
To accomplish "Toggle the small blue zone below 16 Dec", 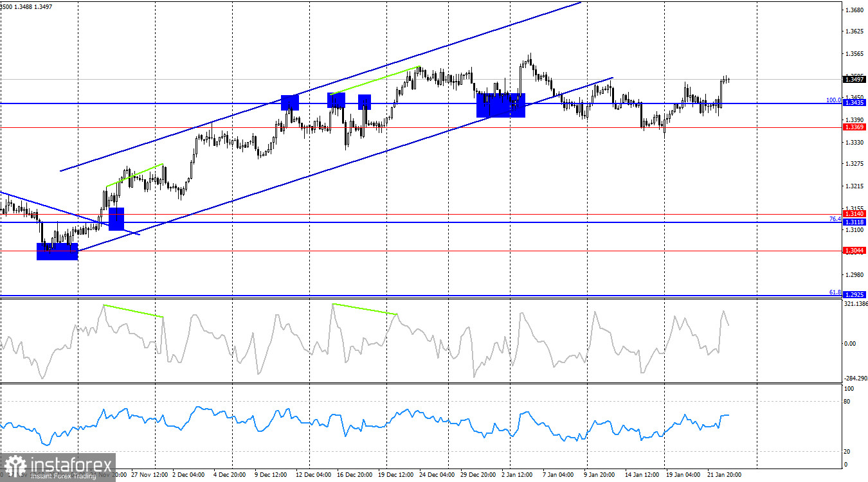I will (365, 101).
